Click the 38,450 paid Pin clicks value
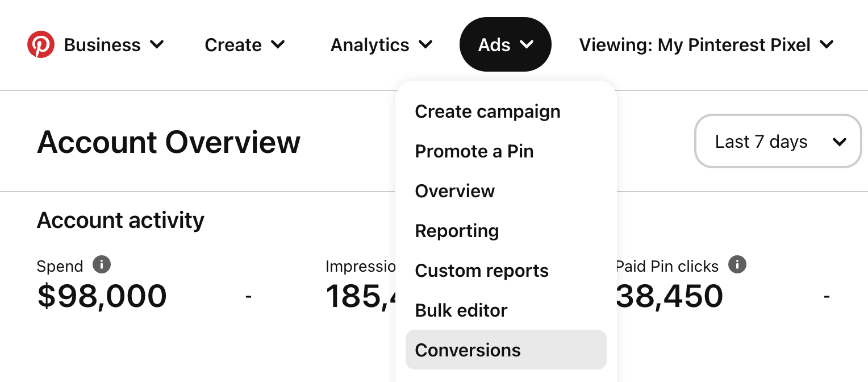Screen dimensions: 868x382 [x=669, y=296]
